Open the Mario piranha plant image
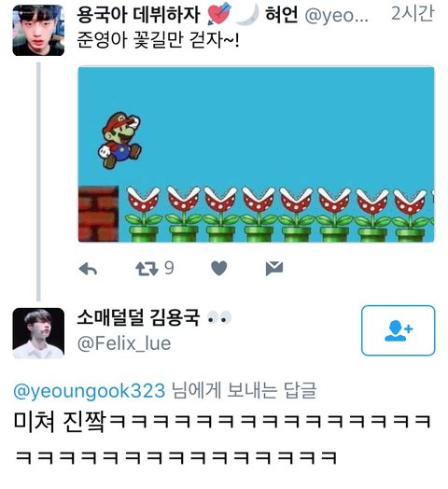Viewport: 448px width, 489px height. (256, 154)
